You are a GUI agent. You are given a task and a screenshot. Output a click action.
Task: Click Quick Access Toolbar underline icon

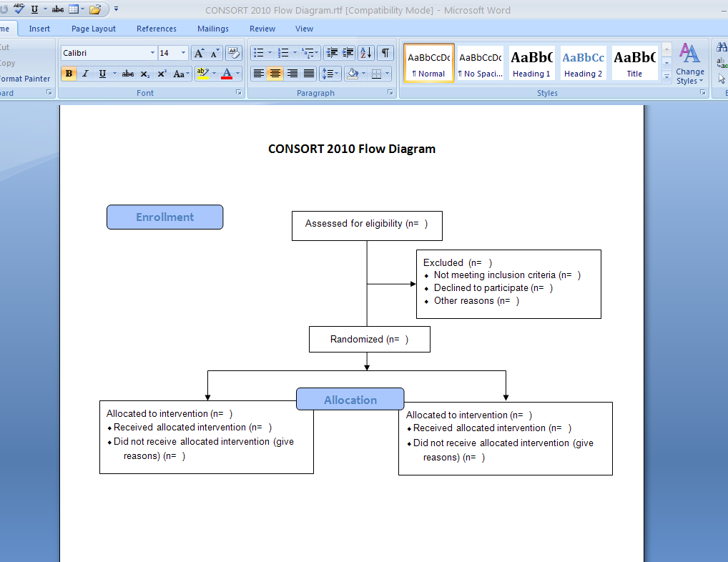pyautogui.click(x=34, y=9)
